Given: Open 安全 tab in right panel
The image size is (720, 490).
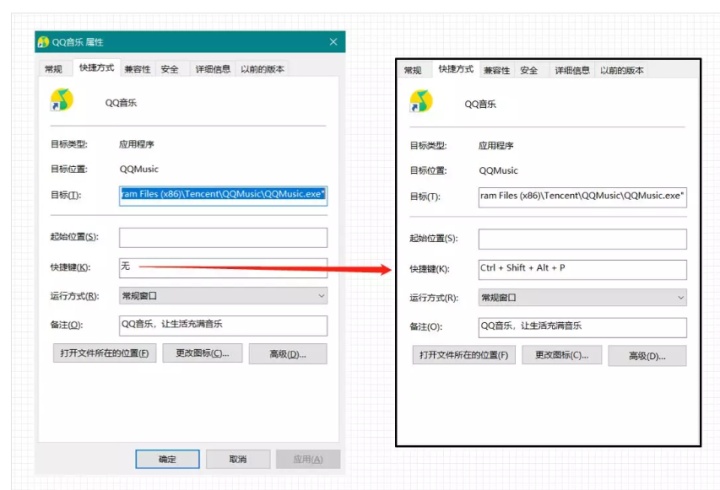Looking at the screenshot, I should [x=529, y=70].
